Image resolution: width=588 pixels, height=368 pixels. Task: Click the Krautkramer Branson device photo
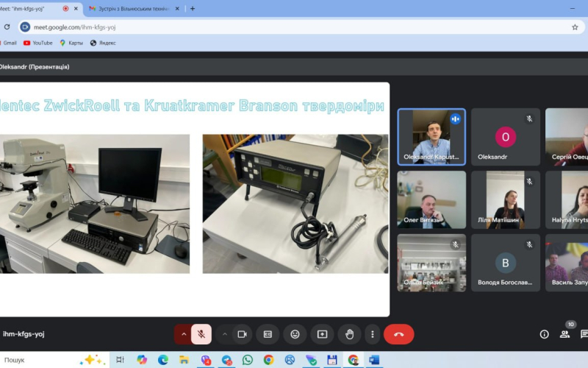tap(295, 204)
